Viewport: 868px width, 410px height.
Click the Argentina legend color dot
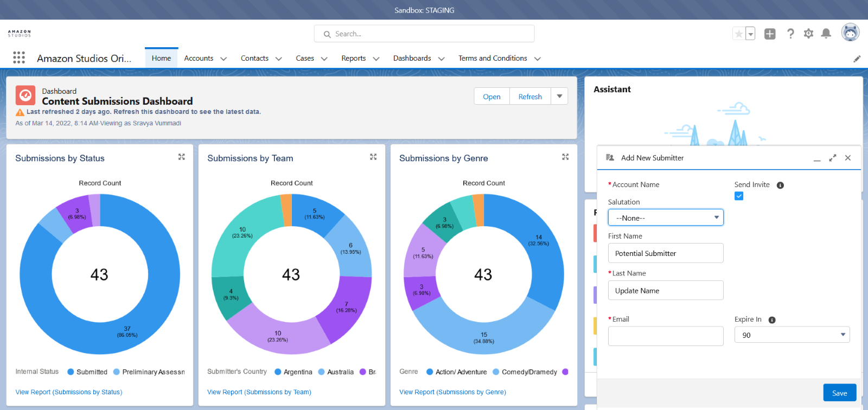point(278,372)
